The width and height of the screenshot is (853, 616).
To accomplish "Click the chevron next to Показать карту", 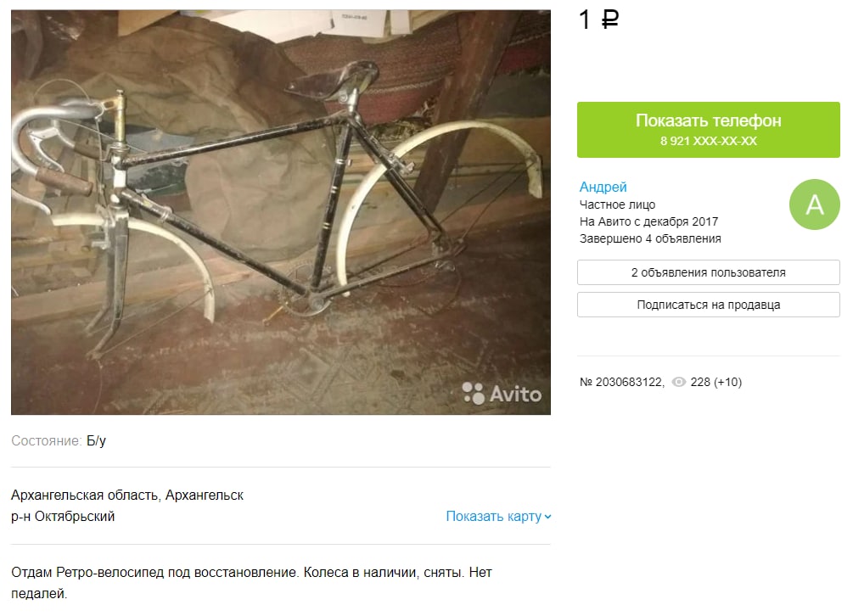I will [547, 517].
